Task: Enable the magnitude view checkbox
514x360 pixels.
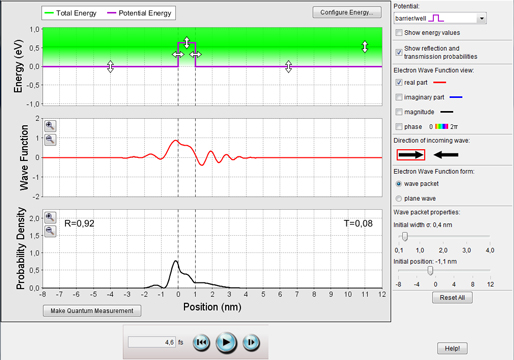Action: coord(399,112)
